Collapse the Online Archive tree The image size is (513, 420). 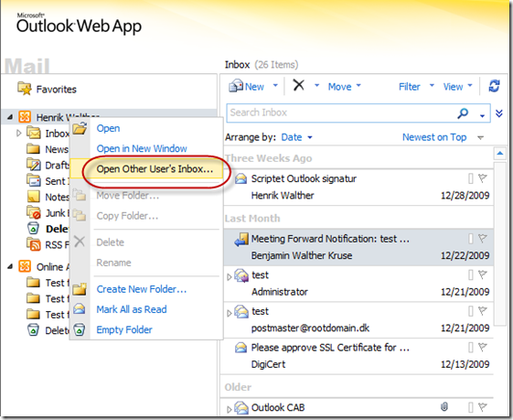[x=10, y=267]
